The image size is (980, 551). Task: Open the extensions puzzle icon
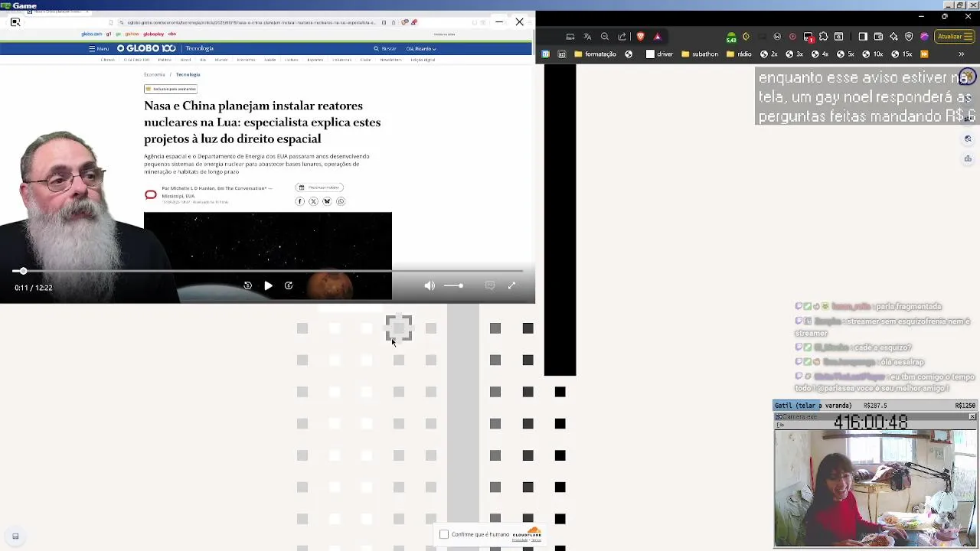click(823, 36)
